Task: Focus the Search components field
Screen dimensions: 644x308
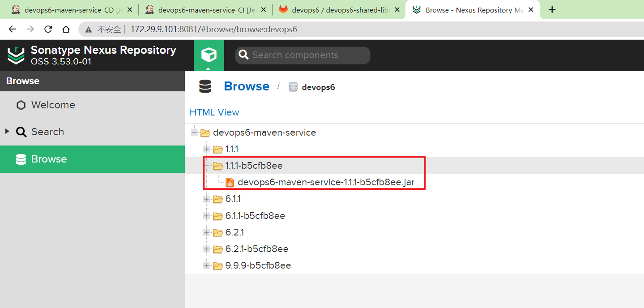Action: pyautogui.click(x=303, y=55)
